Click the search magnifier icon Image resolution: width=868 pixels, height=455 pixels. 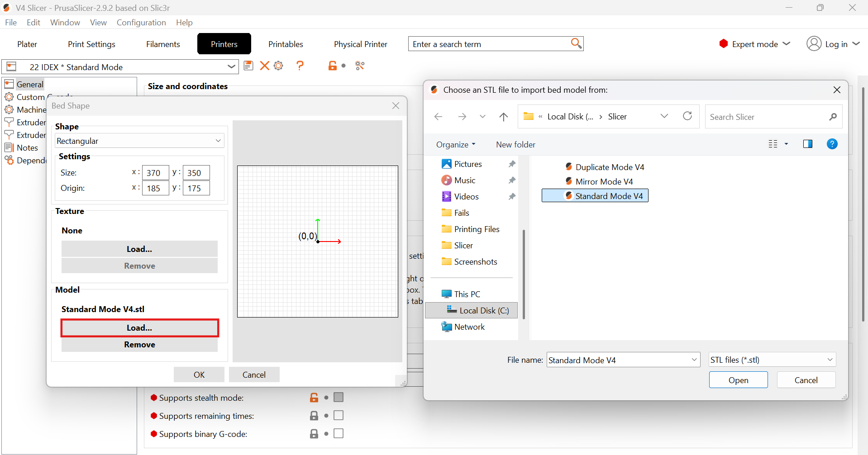576,43
